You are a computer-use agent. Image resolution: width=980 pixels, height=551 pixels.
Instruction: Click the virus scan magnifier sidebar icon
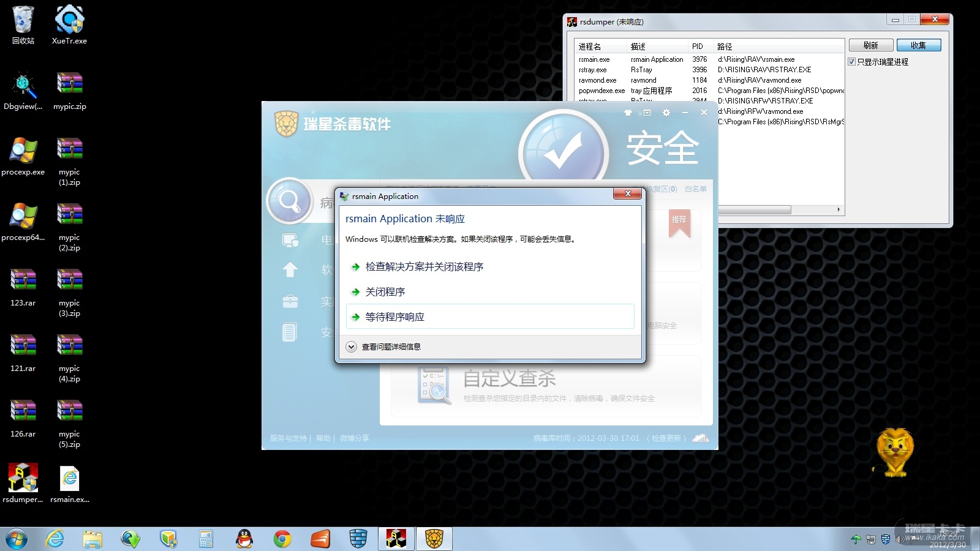tap(290, 201)
